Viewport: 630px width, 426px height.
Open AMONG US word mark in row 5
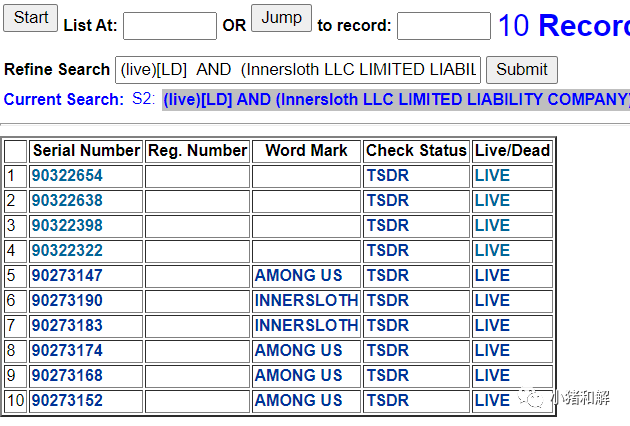(x=299, y=275)
